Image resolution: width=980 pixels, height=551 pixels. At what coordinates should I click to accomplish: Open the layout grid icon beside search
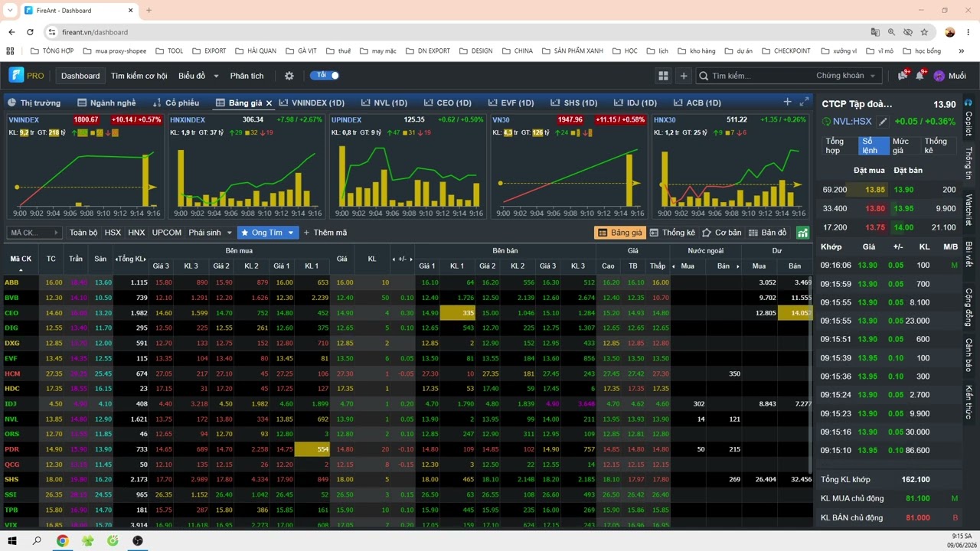point(663,76)
